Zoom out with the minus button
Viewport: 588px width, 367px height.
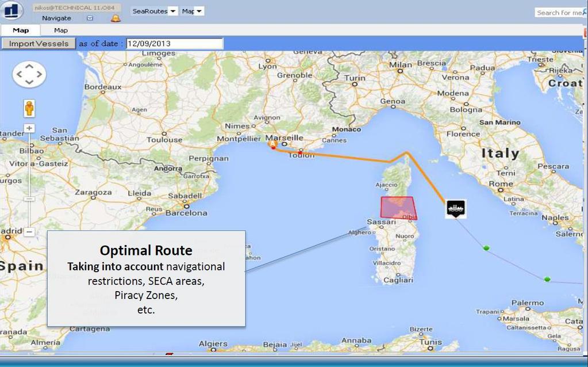pos(29,232)
